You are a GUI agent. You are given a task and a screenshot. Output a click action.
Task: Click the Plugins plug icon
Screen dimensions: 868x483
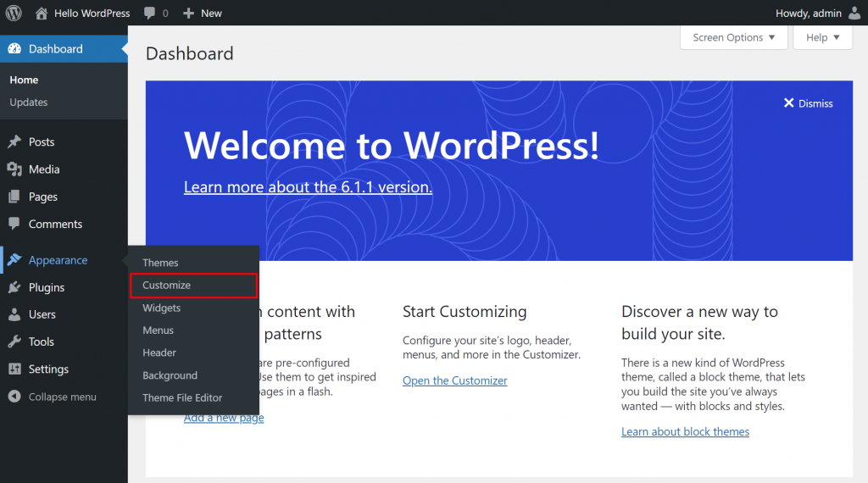coord(14,287)
